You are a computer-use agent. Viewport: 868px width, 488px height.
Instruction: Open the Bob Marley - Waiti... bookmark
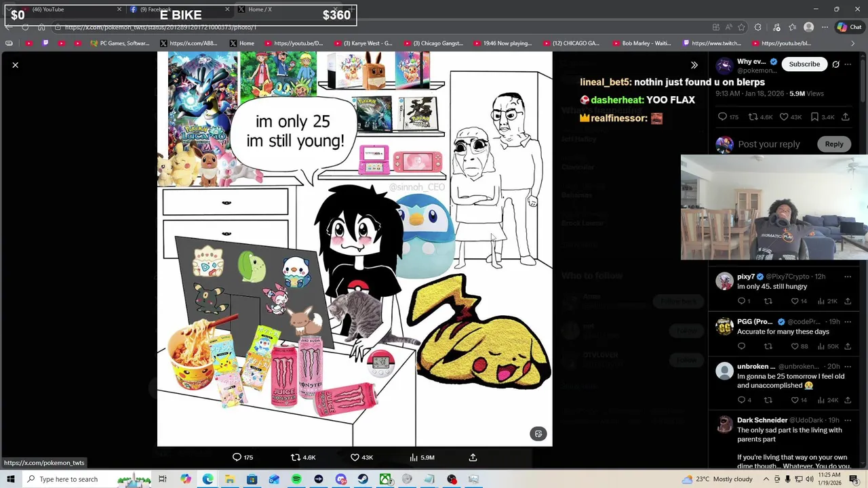[x=642, y=43]
